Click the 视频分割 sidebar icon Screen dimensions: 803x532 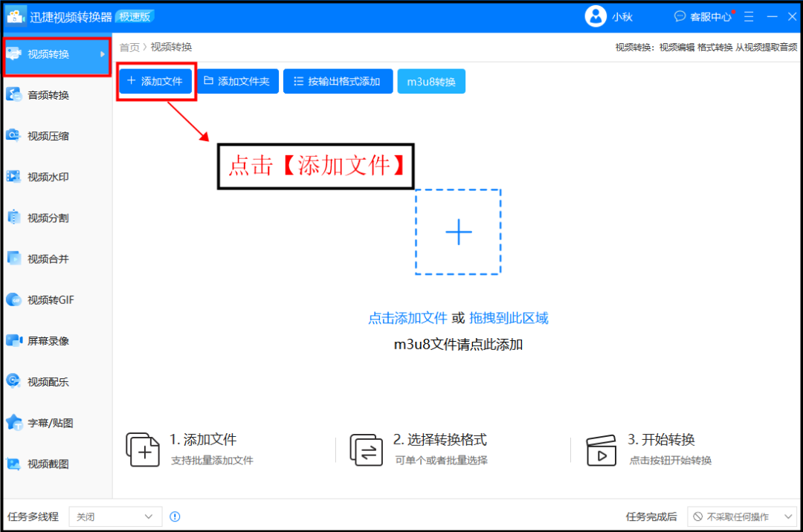(x=14, y=218)
